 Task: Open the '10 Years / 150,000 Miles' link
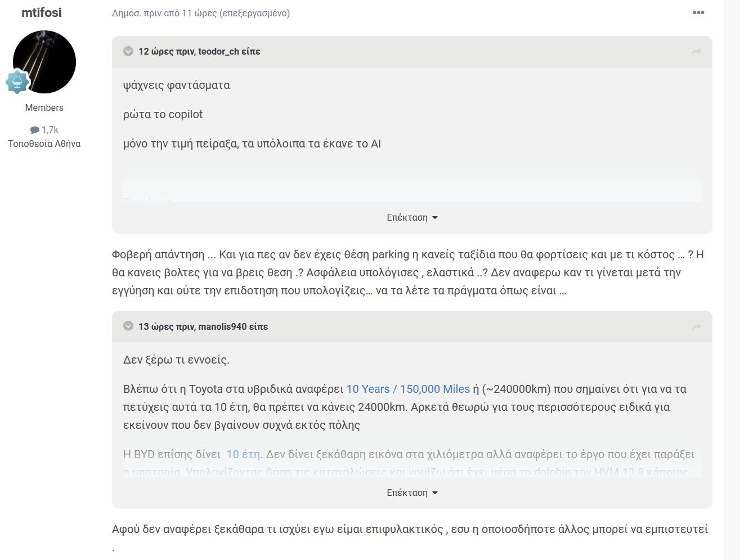(408, 389)
